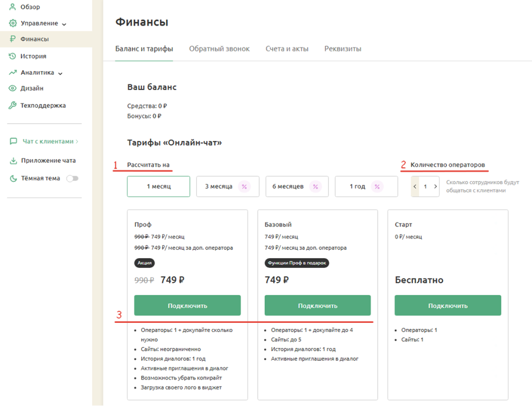Expand the Управление submenu chevron
532x406 pixels.
[64, 24]
